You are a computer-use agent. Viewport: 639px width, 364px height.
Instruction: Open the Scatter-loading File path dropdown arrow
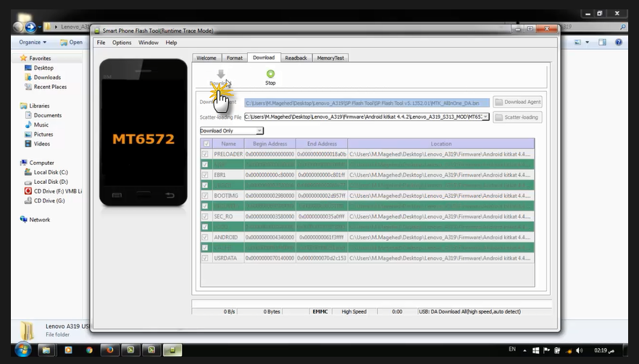click(x=485, y=117)
